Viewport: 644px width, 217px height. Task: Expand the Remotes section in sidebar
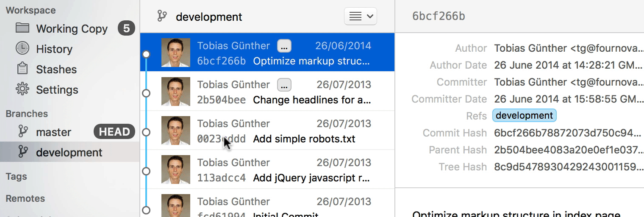[x=25, y=198]
